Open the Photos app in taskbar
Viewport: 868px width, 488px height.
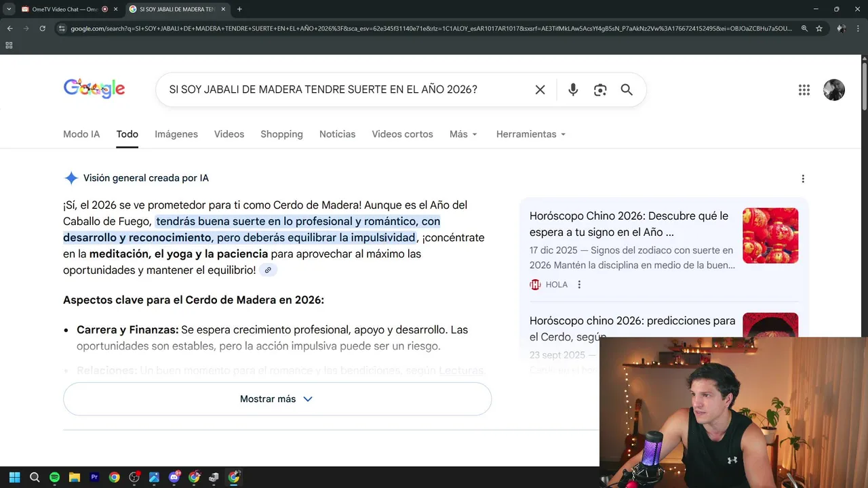[x=154, y=477]
